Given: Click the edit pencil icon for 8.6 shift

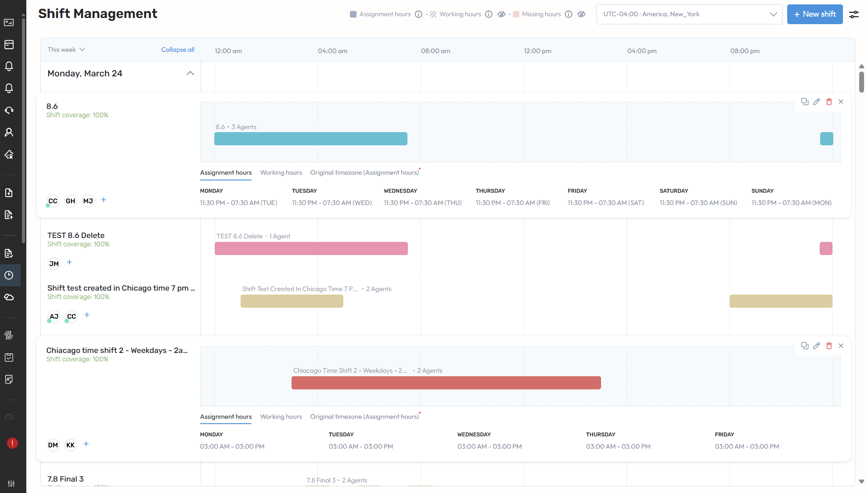Looking at the screenshot, I should click(817, 102).
